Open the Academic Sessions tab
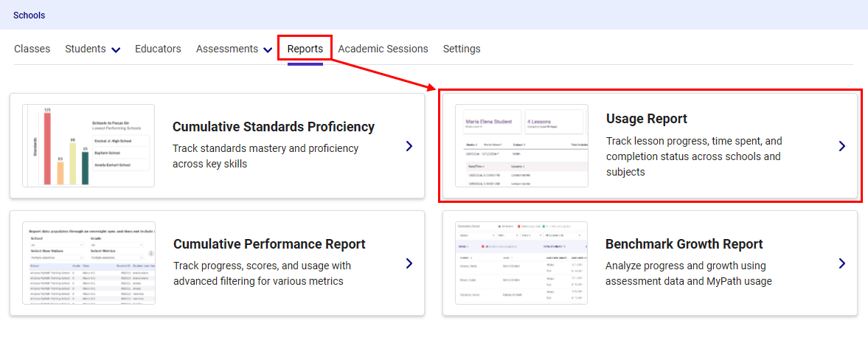The image size is (868, 346). click(383, 49)
